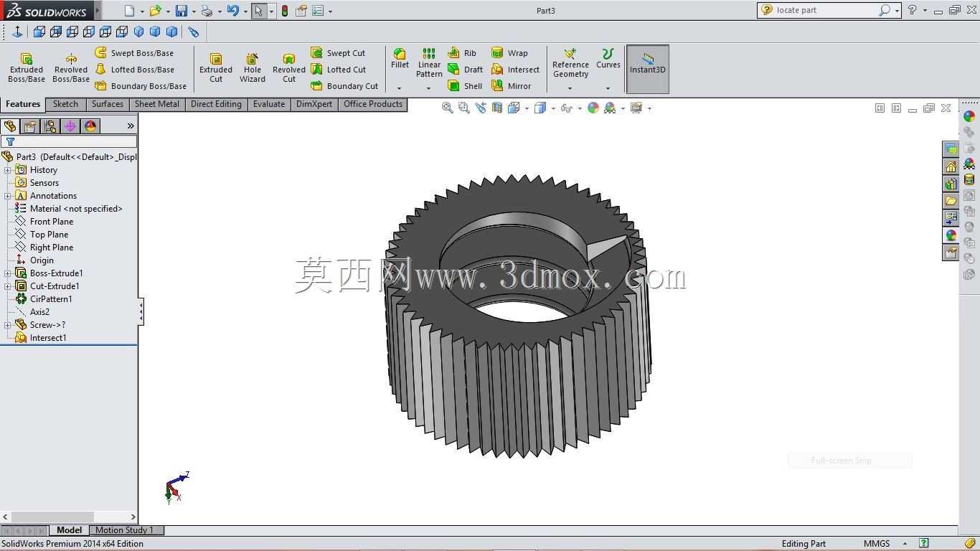Open the Office Products tab
The width and height of the screenshot is (980, 551).
pyautogui.click(x=373, y=105)
